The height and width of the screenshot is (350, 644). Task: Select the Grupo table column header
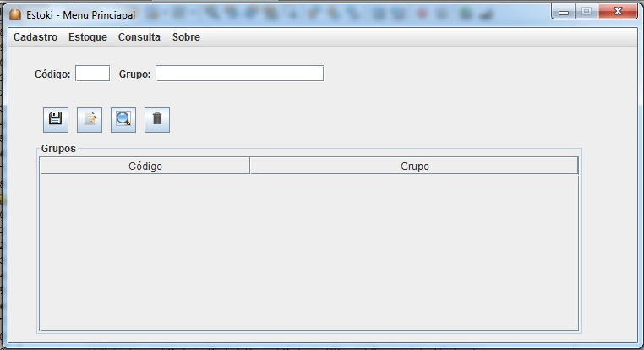pos(414,166)
